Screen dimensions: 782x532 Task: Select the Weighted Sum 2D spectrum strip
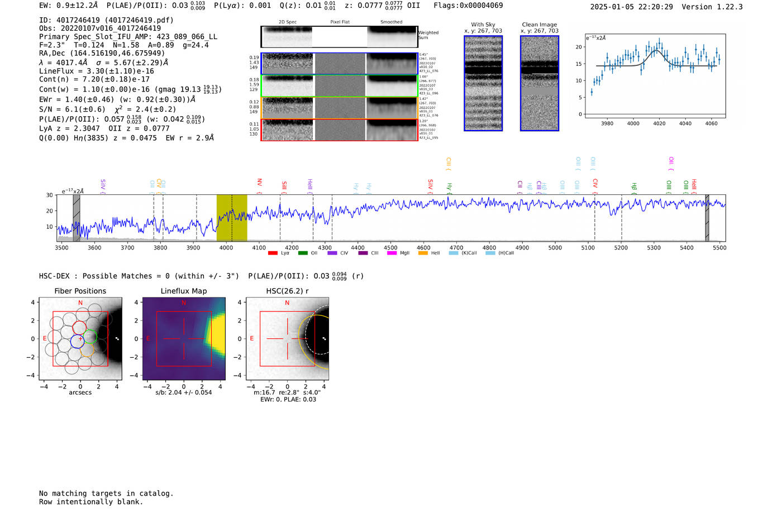(339, 37)
